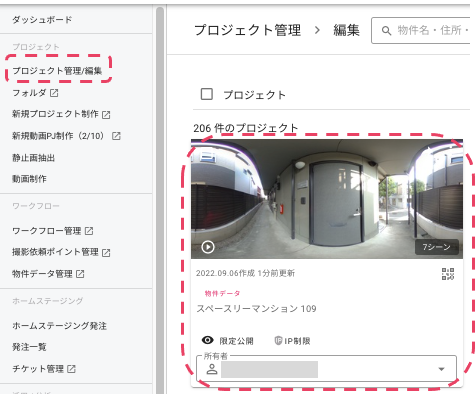This screenshot has height=394, width=475.
Task: Open the 360 entrance panorama thumbnail
Action: [327, 199]
